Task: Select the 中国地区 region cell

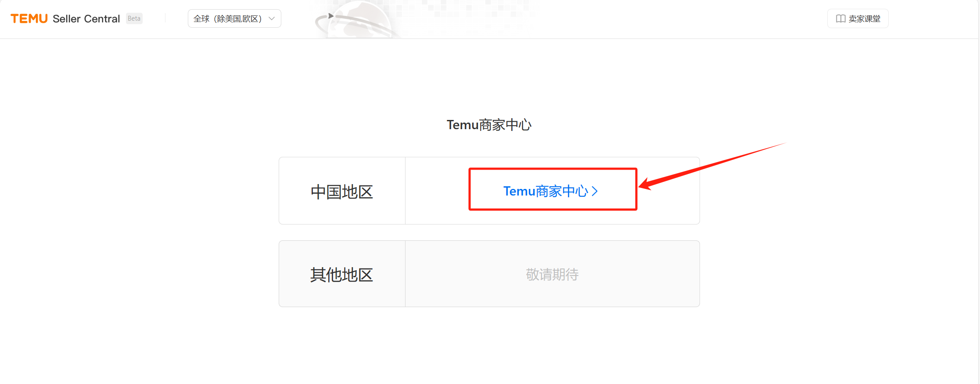Action: click(x=342, y=191)
